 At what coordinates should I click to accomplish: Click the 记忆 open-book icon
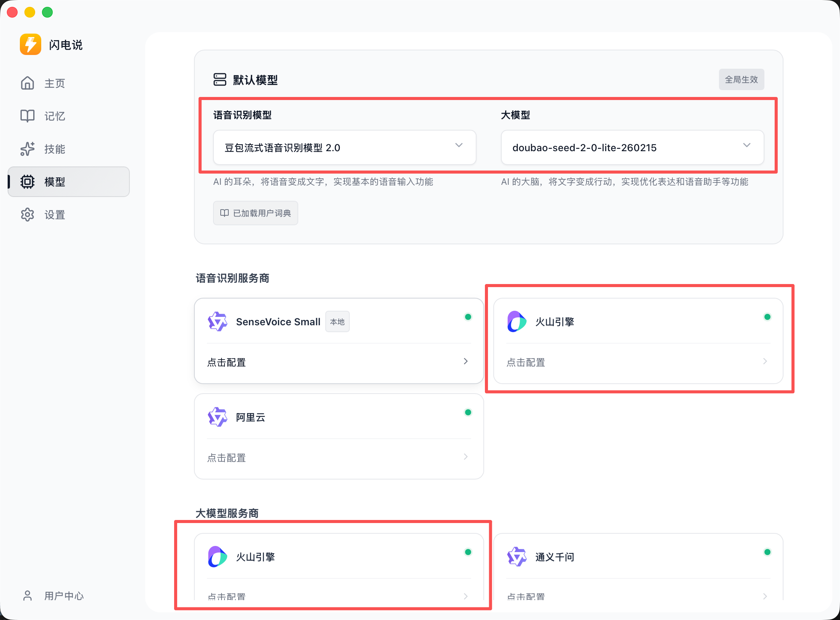[27, 116]
